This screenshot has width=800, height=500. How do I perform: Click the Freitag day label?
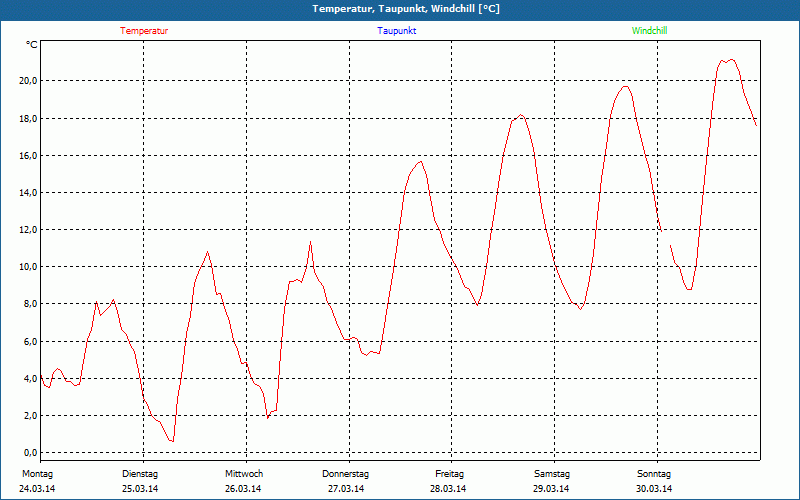(449, 474)
